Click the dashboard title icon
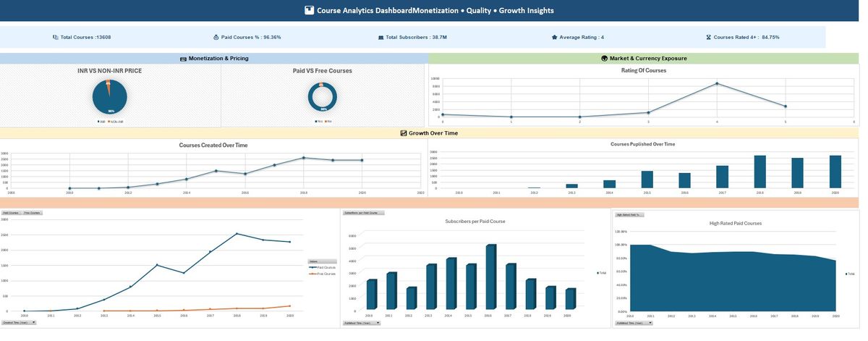This screenshot has height=341, width=868. [x=310, y=10]
